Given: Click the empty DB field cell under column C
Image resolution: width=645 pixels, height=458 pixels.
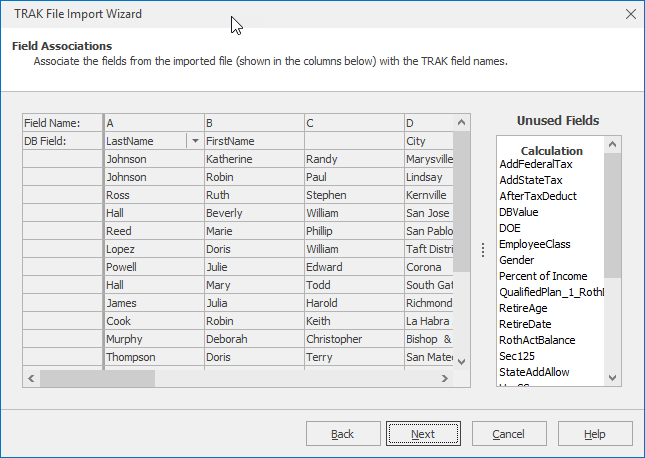Looking at the screenshot, I should [x=354, y=141].
